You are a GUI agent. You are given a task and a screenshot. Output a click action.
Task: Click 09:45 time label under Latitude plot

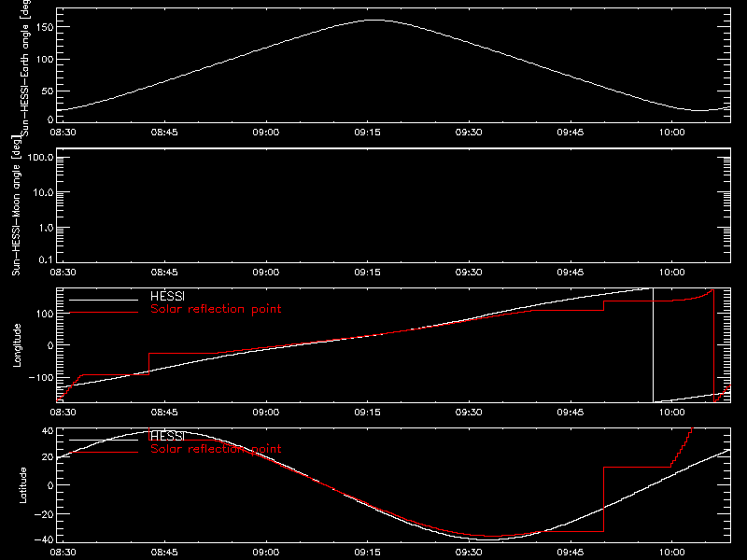pyautogui.click(x=571, y=553)
